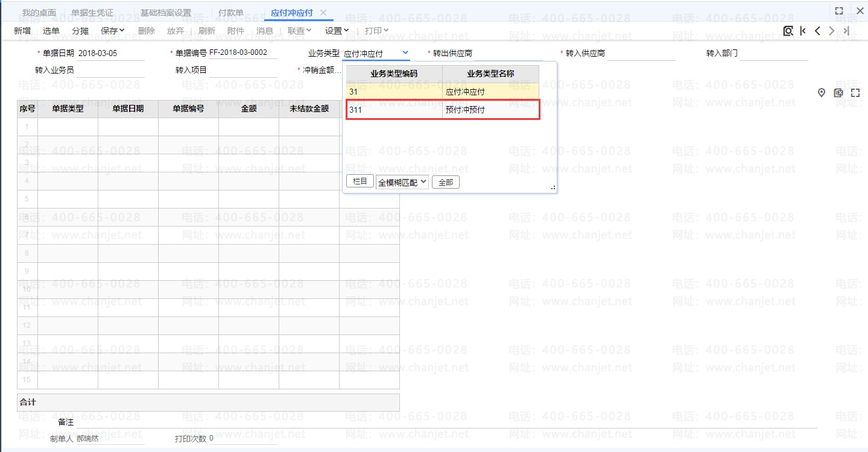Click the 新增 toolbar button
The image size is (868, 452).
tap(22, 31)
